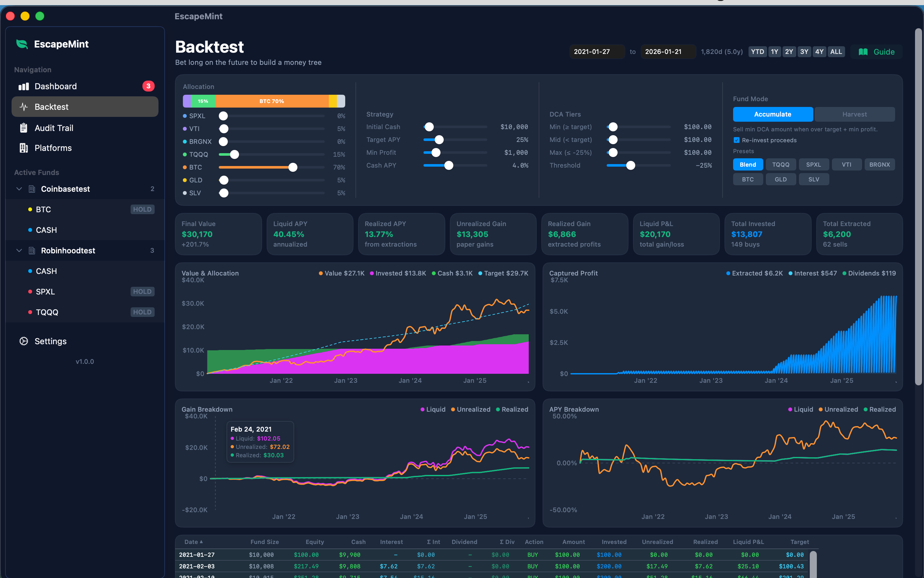
Task: Toggle the Dividends legend entry
Action: (x=869, y=273)
